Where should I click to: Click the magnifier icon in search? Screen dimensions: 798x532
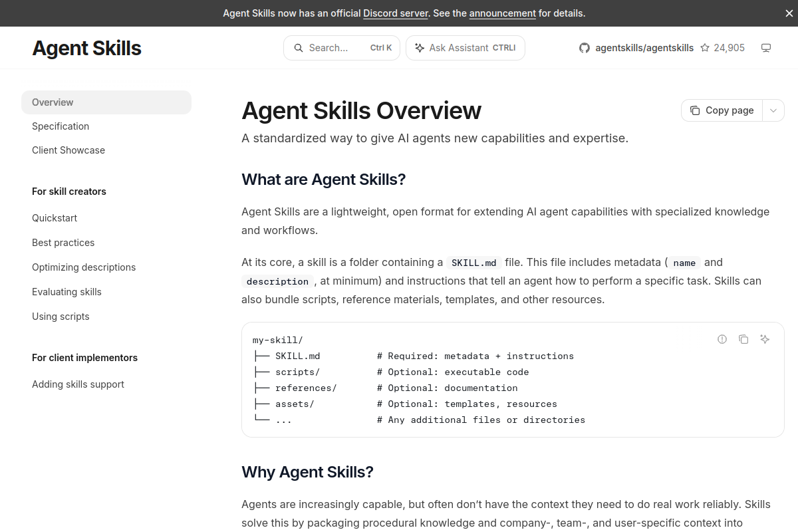(x=299, y=48)
